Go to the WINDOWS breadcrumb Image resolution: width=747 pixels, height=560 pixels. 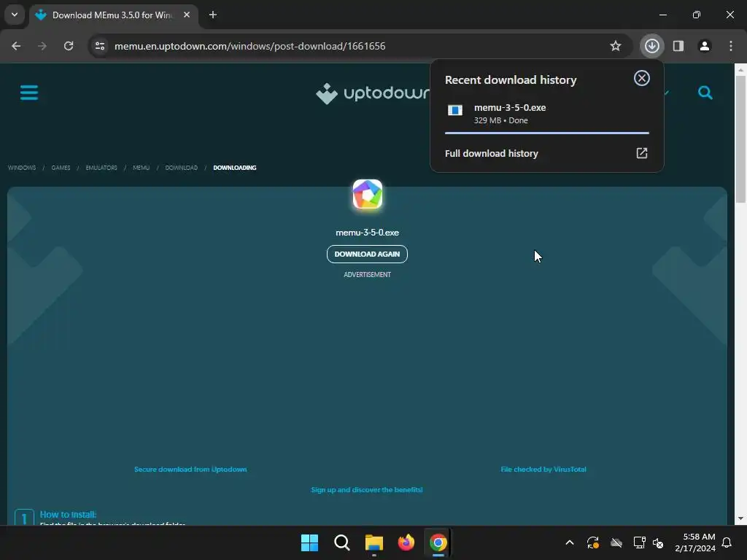pyautogui.click(x=22, y=168)
